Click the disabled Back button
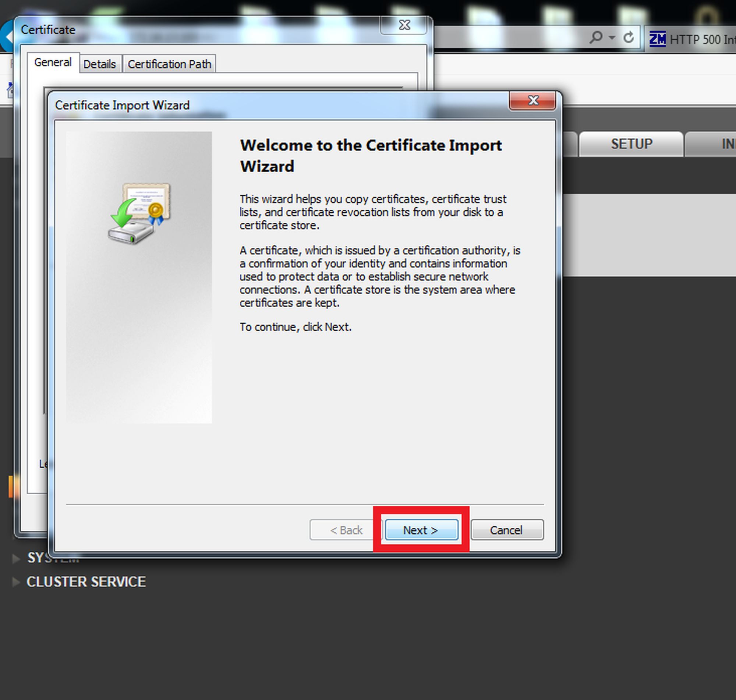 [x=346, y=530]
